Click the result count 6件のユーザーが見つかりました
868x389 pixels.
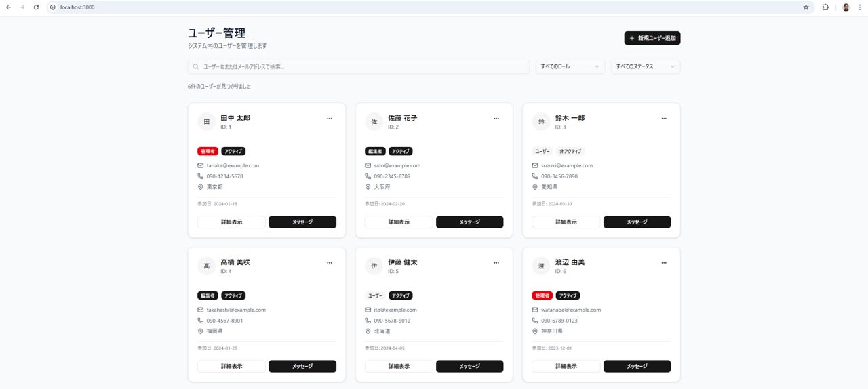tap(219, 87)
